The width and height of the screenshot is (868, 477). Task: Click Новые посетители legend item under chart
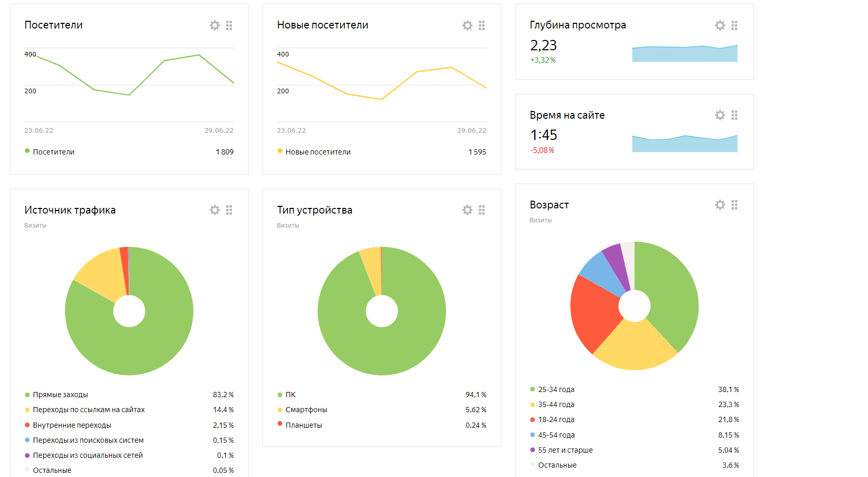tap(314, 152)
